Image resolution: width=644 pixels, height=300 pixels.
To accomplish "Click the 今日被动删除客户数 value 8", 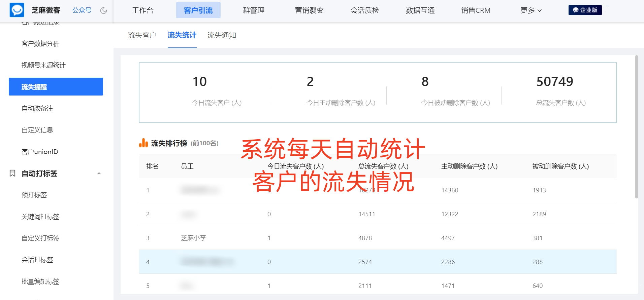I will 425,81.
